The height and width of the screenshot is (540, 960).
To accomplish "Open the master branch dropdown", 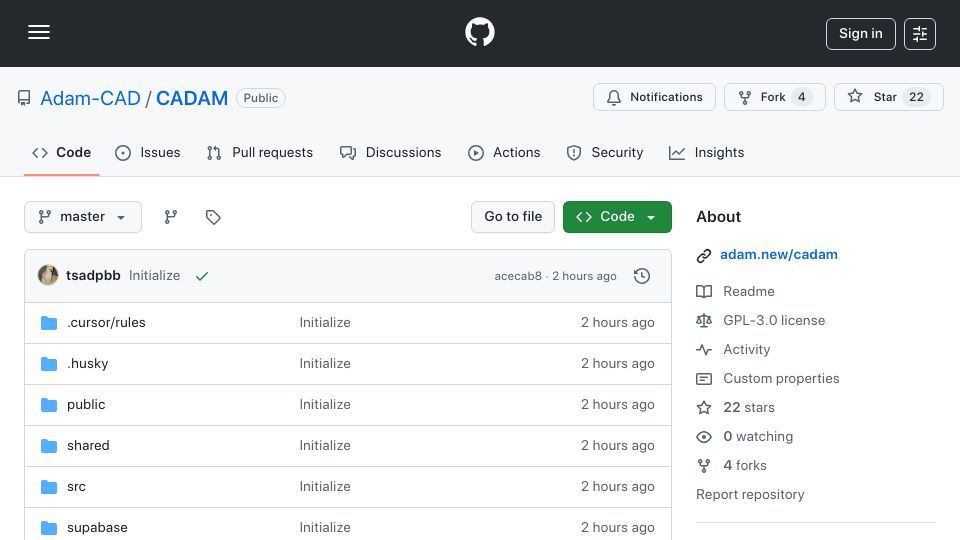I will [83, 217].
